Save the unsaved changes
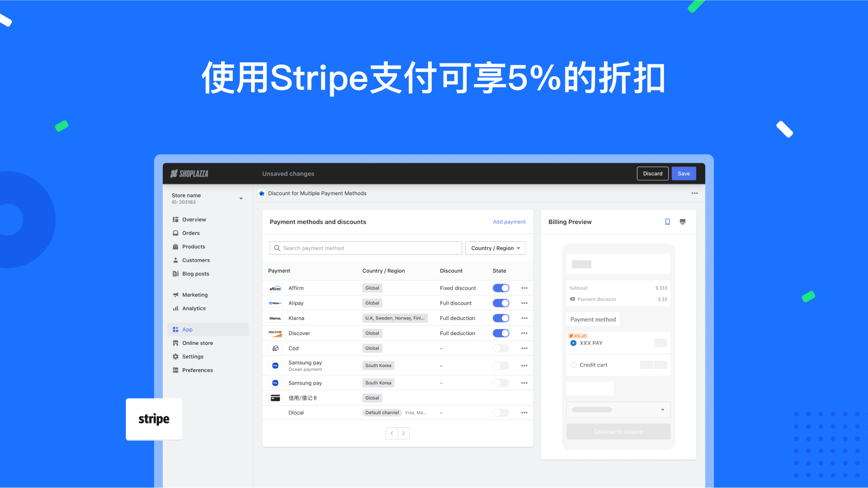This screenshot has width=868, height=488. tap(684, 174)
